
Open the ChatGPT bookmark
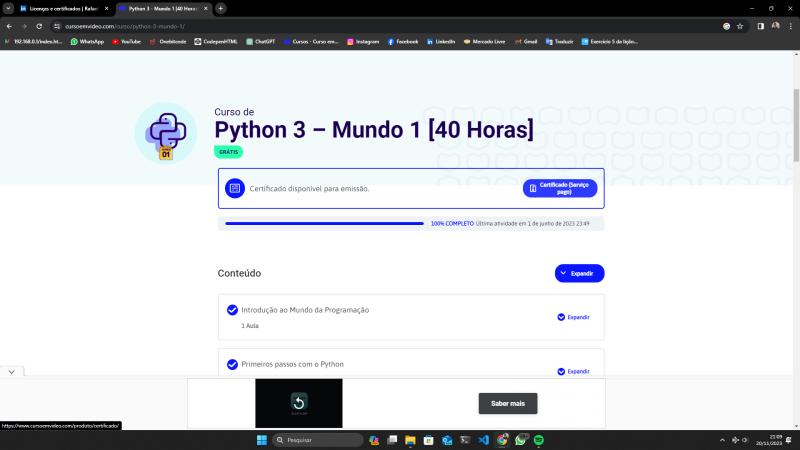pyautogui.click(x=261, y=42)
